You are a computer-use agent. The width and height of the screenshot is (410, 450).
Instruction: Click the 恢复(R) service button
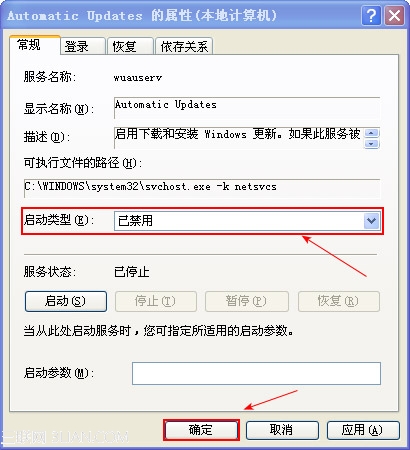pos(339,301)
